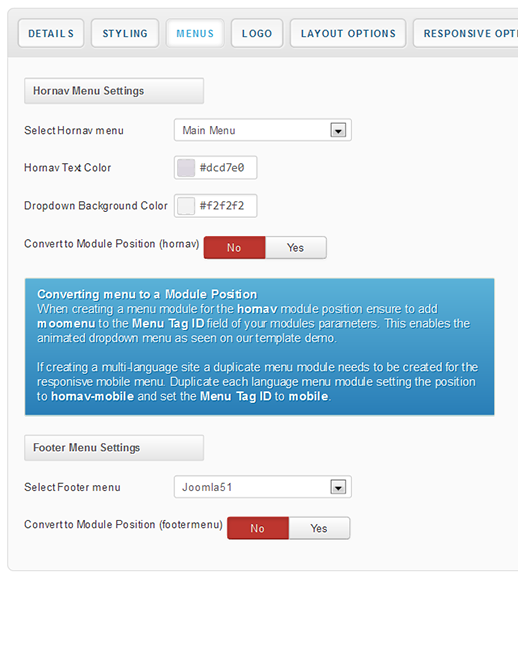The width and height of the screenshot is (518, 657).
Task: Set hornav module position to Yes
Action: [x=295, y=248]
